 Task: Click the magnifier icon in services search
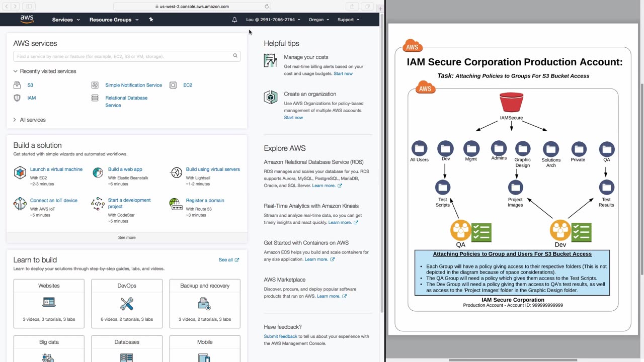[235, 56]
